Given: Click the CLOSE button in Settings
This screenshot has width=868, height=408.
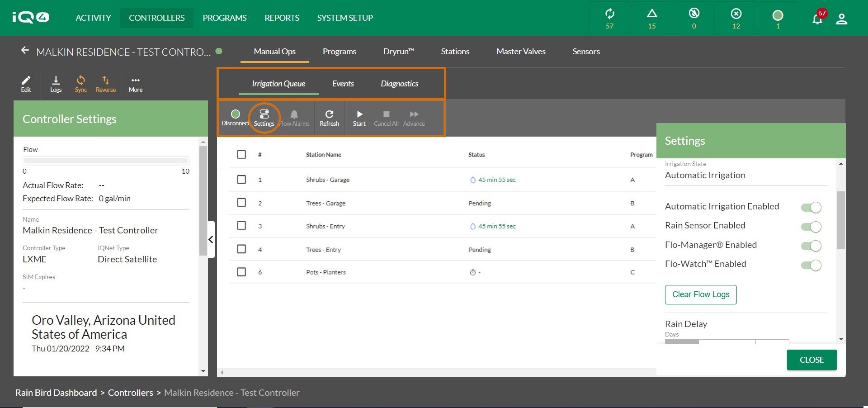Looking at the screenshot, I should pos(811,360).
